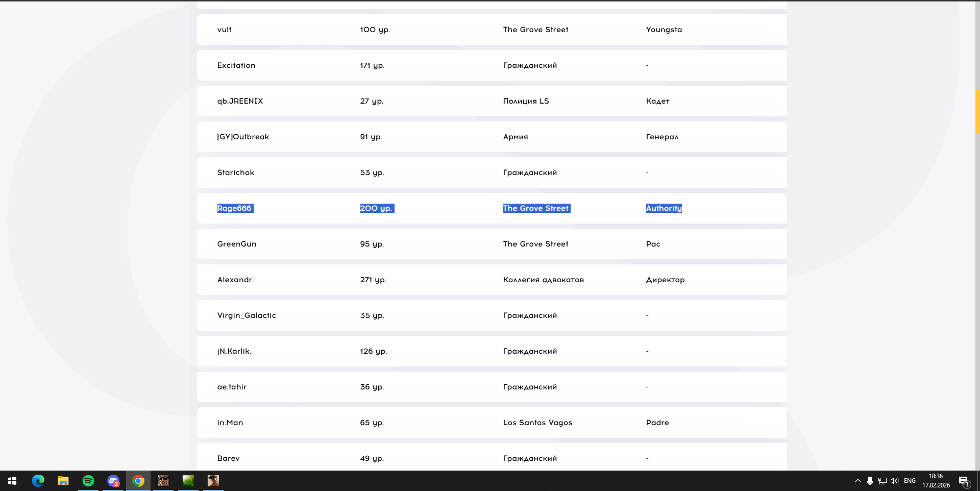Image resolution: width=980 pixels, height=491 pixels.
Task: Select the 95 ур. level value
Action: 372,244
